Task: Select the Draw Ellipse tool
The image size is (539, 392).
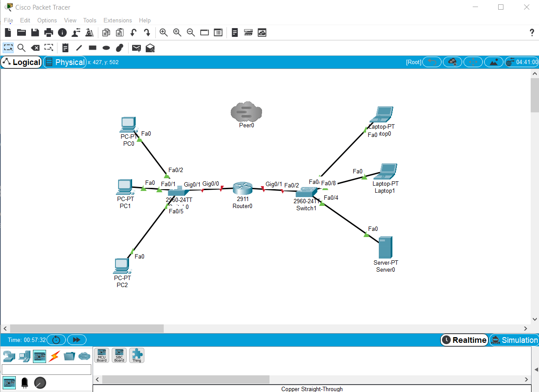Action: [x=106, y=48]
